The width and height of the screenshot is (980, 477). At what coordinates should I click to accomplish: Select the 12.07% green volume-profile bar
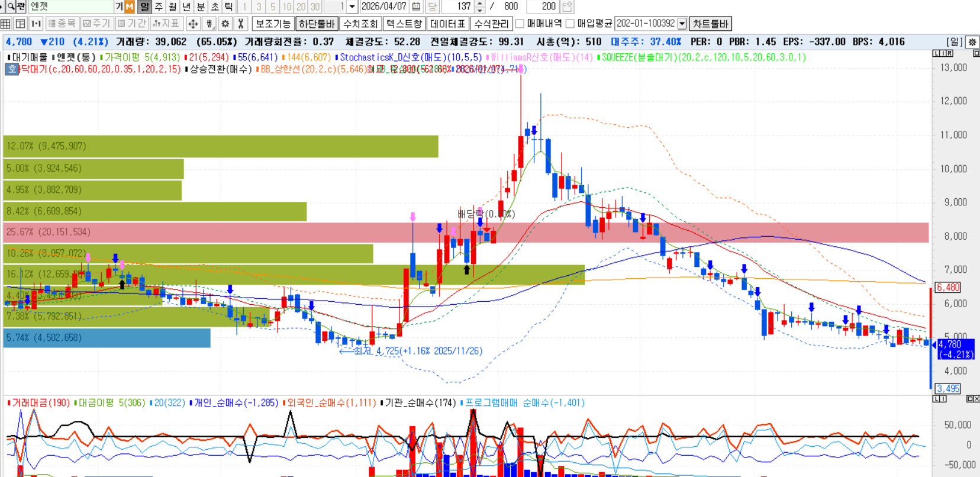click(221, 146)
